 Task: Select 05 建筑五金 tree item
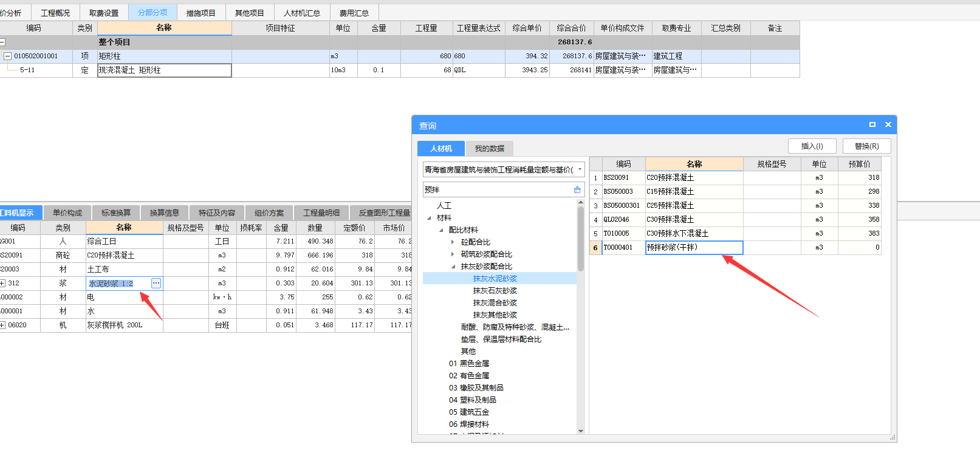click(x=469, y=412)
